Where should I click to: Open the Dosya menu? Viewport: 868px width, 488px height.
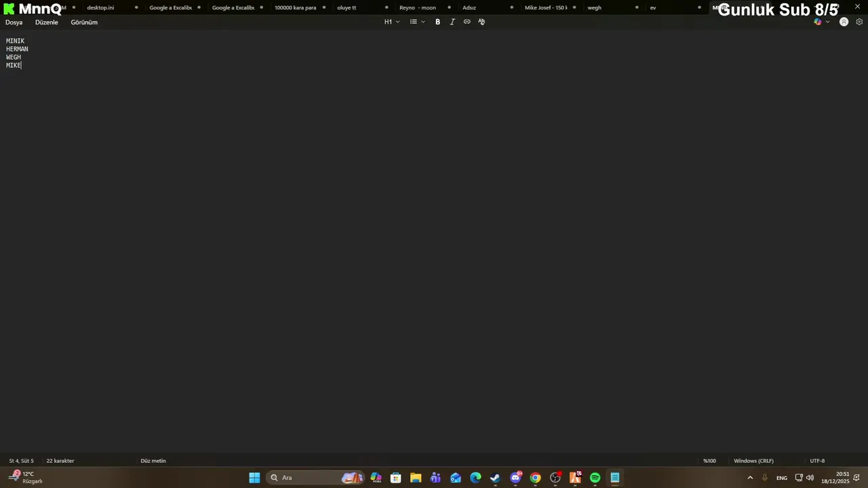click(14, 22)
